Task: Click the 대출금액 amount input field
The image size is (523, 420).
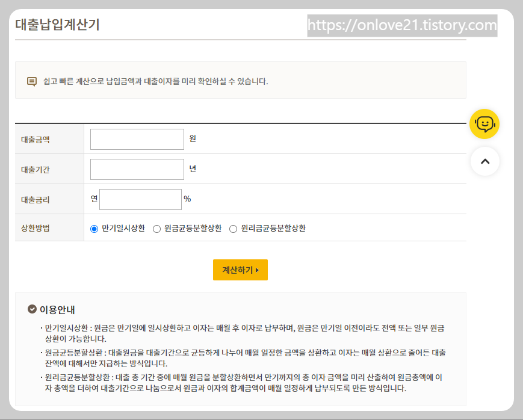Action: (x=137, y=139)
